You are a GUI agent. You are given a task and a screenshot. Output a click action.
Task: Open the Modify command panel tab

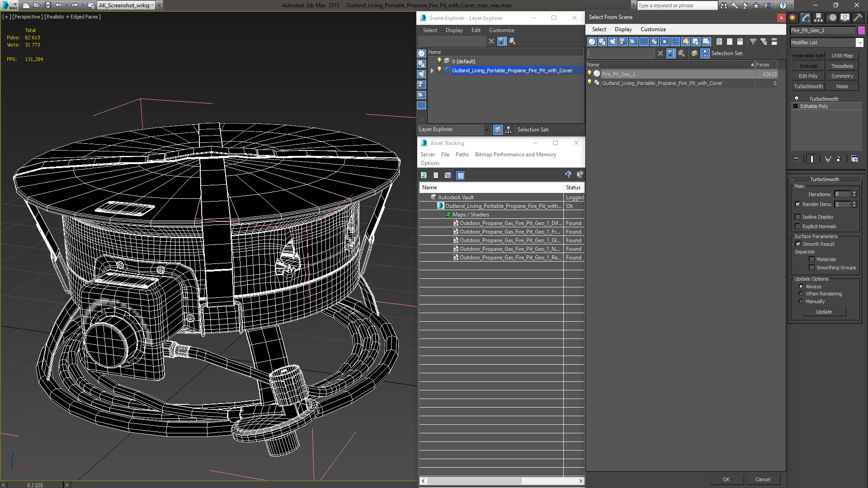pyautogui.click(x=806, y=18)
